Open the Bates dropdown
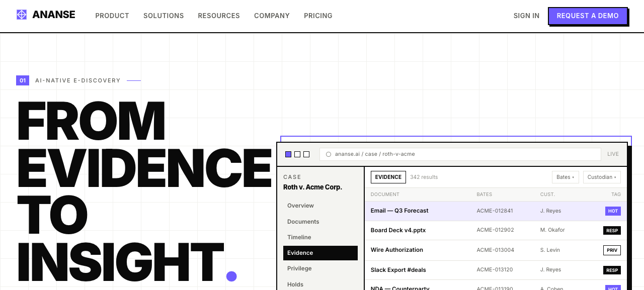The width and height of the screenshot is (644, 290). (x=566, y=177)
